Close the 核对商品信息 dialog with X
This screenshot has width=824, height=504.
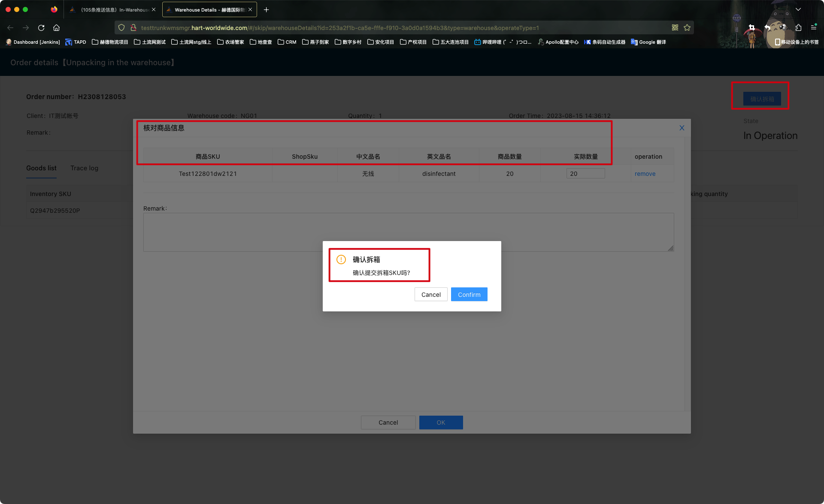(x=682, y=128)
